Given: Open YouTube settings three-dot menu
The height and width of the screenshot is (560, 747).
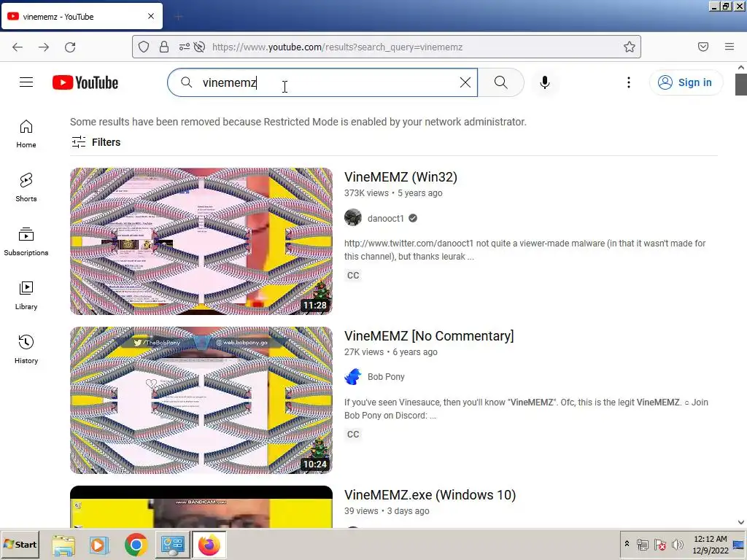Looking at the screenshot, I should 628,82.
